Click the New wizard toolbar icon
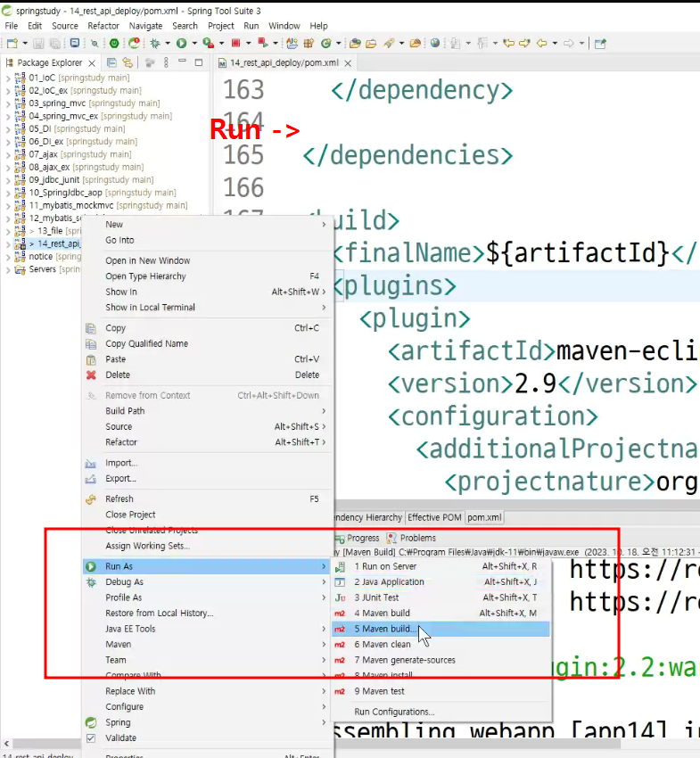The width and height of the screenshot is (700, 758). (x=12, y=44)
